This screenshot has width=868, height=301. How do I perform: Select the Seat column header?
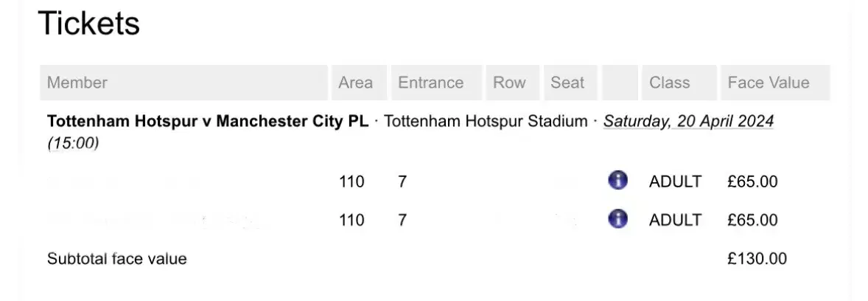[x=570, y=83]
